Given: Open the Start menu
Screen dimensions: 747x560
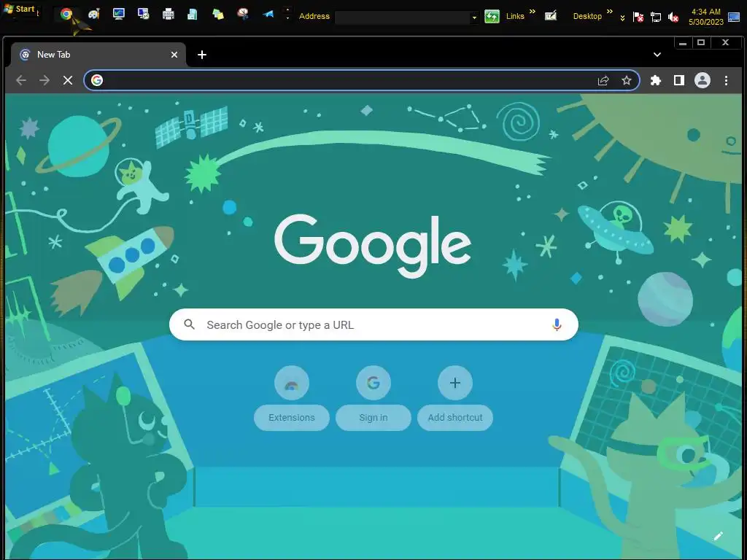Looking at the screenshot, I should 20,9.
